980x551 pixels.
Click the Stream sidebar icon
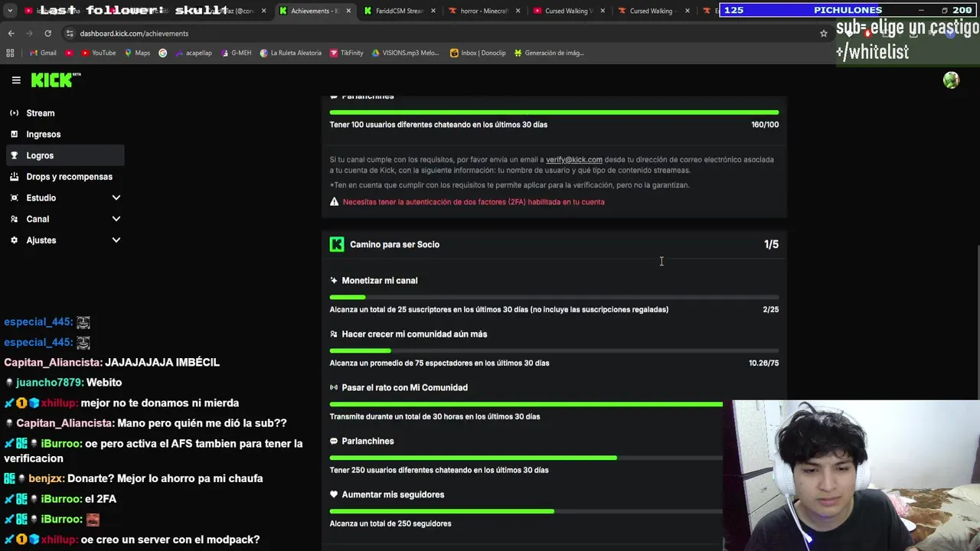click(x=14, y=113)
